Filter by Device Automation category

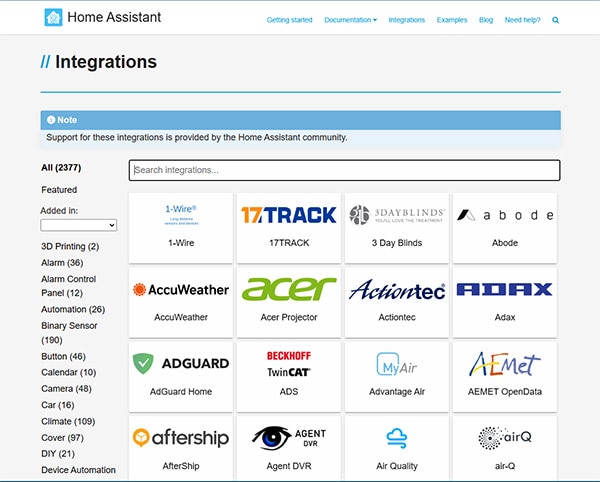click(x=78, y=470)
